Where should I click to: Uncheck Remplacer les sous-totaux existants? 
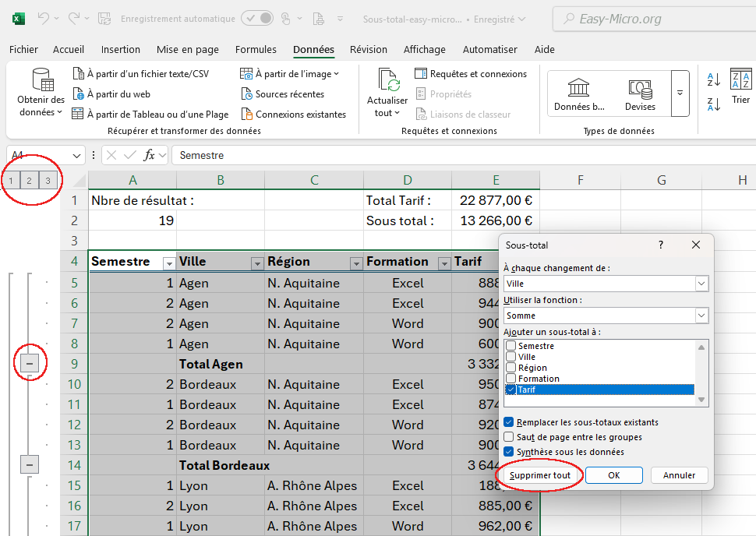[x=509, y=422]
